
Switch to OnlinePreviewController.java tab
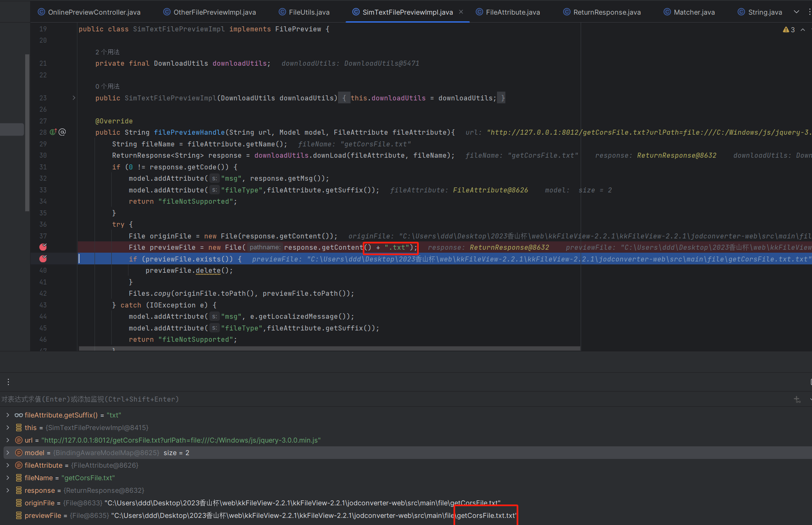point(89,12)
